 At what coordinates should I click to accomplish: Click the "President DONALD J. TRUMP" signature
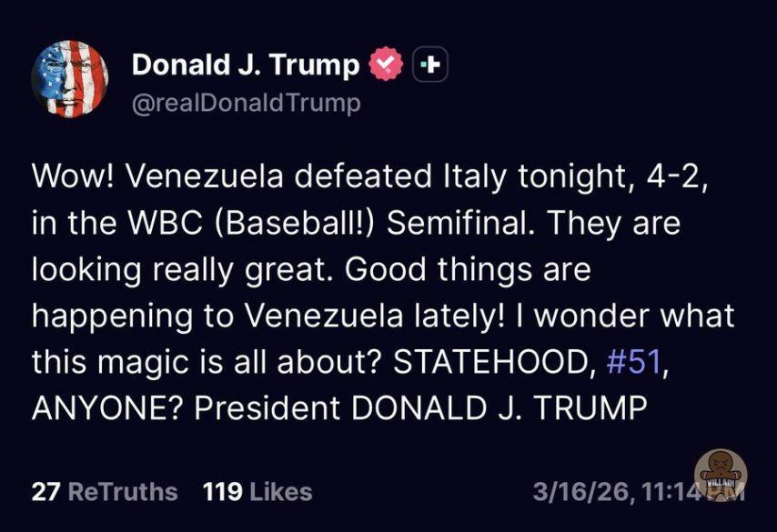coord(419,408)
